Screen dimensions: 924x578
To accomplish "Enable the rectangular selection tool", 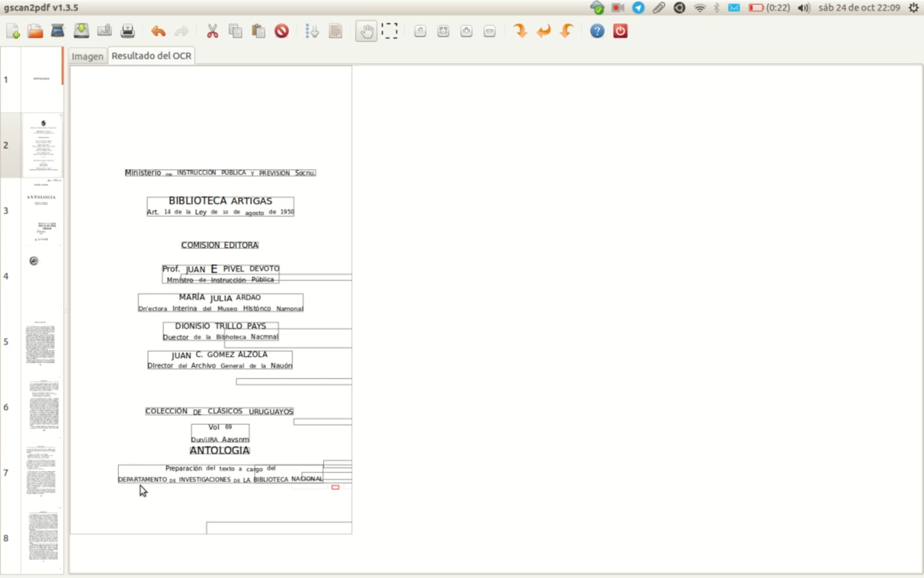I will tap(389, 31).
